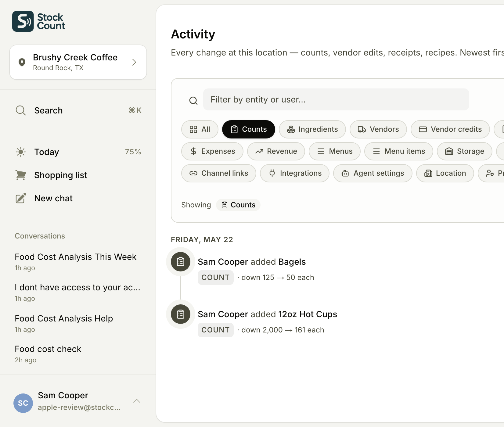Image resolution: width=504 pixels, height=427 pixels.
Task: Click the Search magnifier icon in sidebar
Action: 21,110
